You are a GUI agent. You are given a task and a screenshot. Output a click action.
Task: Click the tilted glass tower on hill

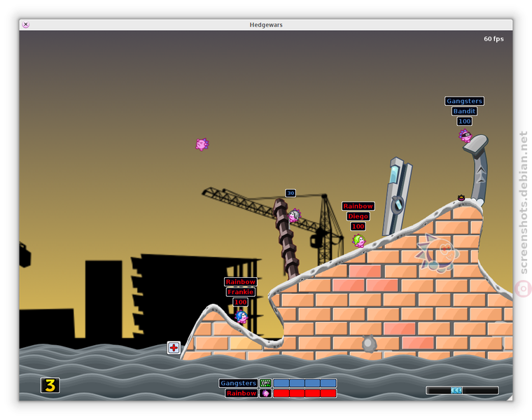[397, 197]
